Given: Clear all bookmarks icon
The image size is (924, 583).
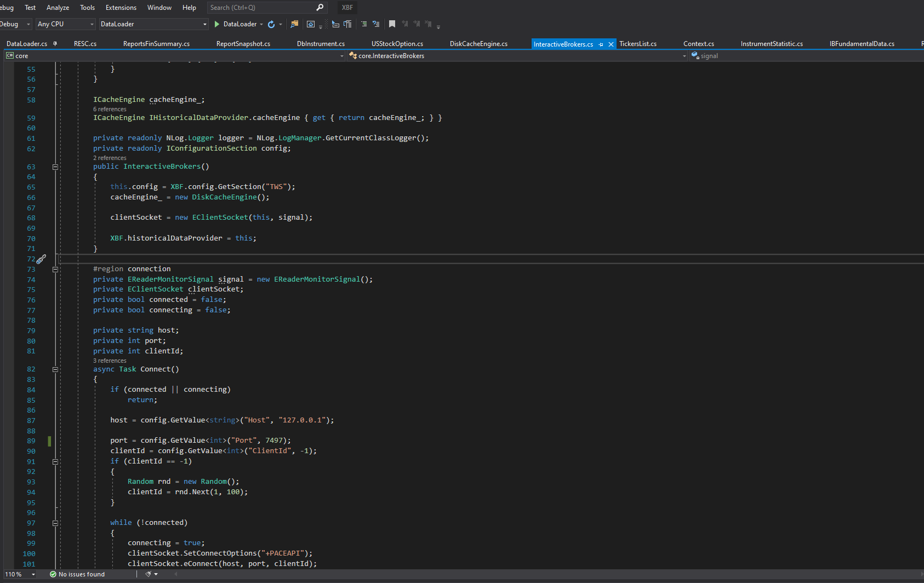Looking at the screenshot, I should pyautogui.click(x=428, y=24).
